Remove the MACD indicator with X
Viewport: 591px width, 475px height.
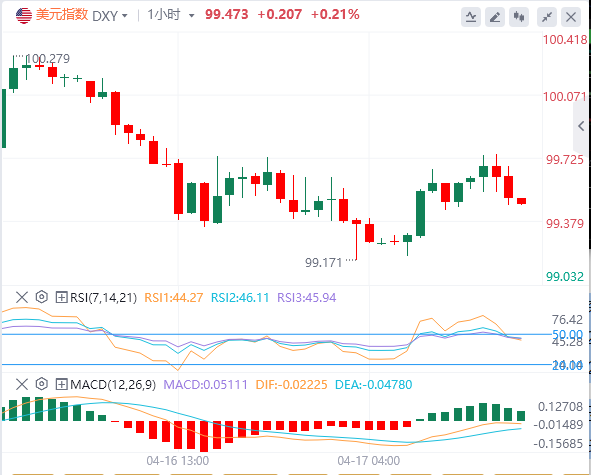click(x=22, y=384)
